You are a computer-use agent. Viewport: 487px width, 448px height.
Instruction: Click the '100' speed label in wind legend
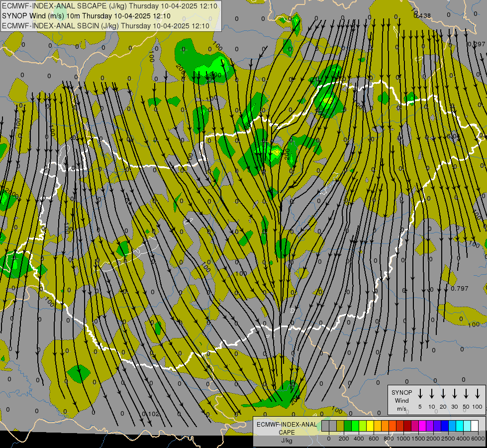(x=478, y=407)
